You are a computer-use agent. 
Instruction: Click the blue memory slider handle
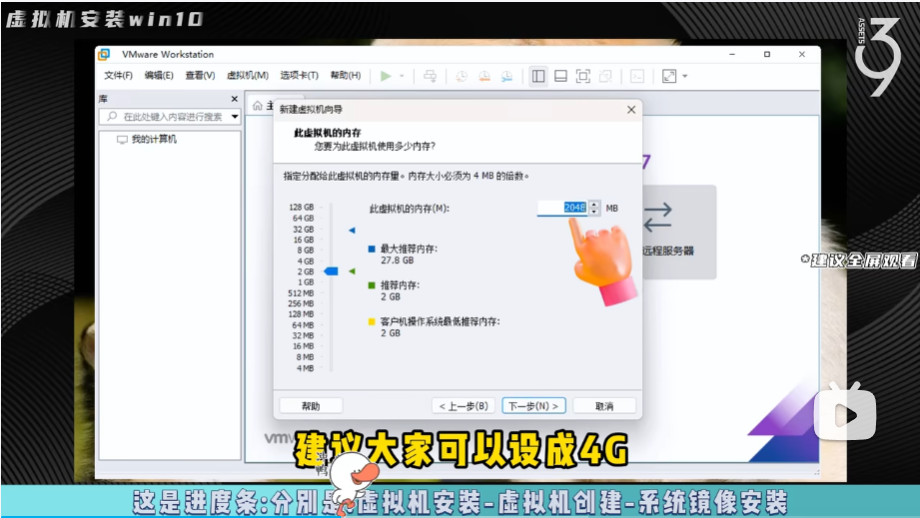point(332,271)
